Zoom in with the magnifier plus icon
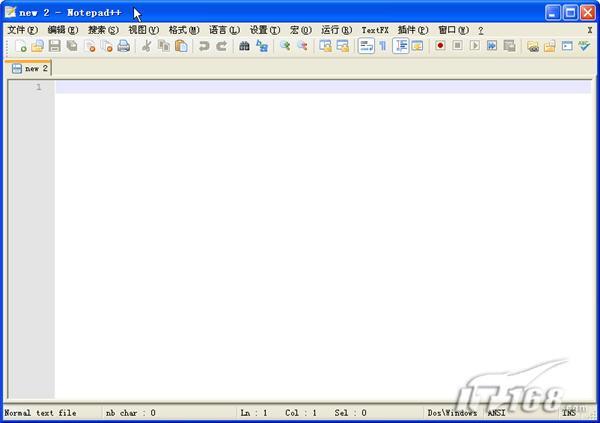Image resolution: width=600 pixels, height=423 pixels. point(285,46)
